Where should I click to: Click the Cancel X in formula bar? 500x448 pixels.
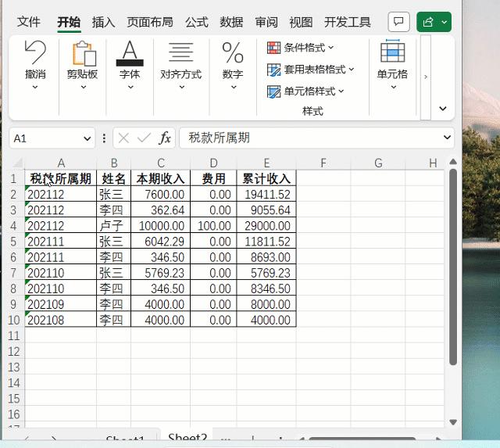pyautogui.click(x=123, y=138)
